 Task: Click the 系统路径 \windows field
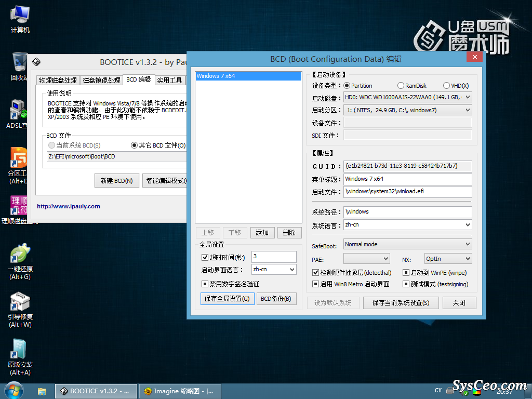tap(407, 212)
